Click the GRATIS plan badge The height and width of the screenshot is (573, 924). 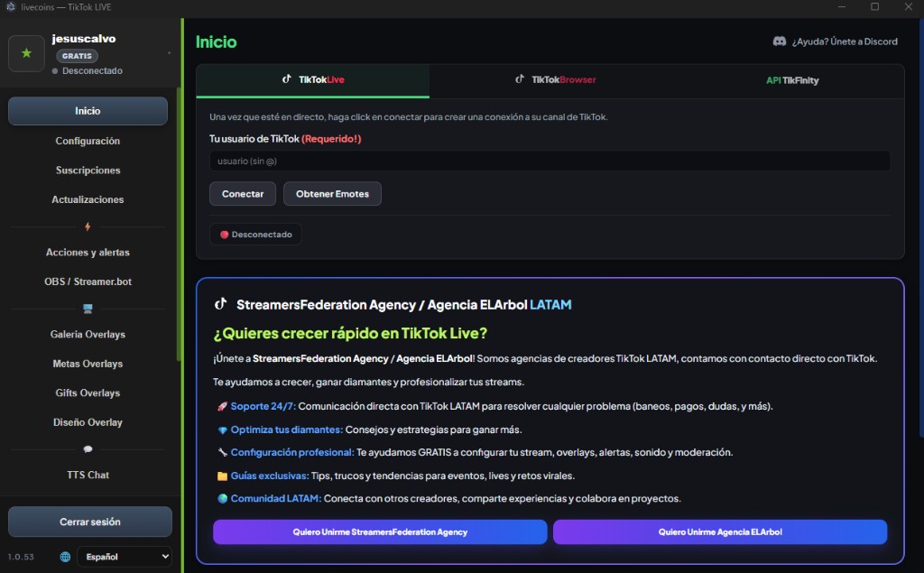tap(78, 56)
